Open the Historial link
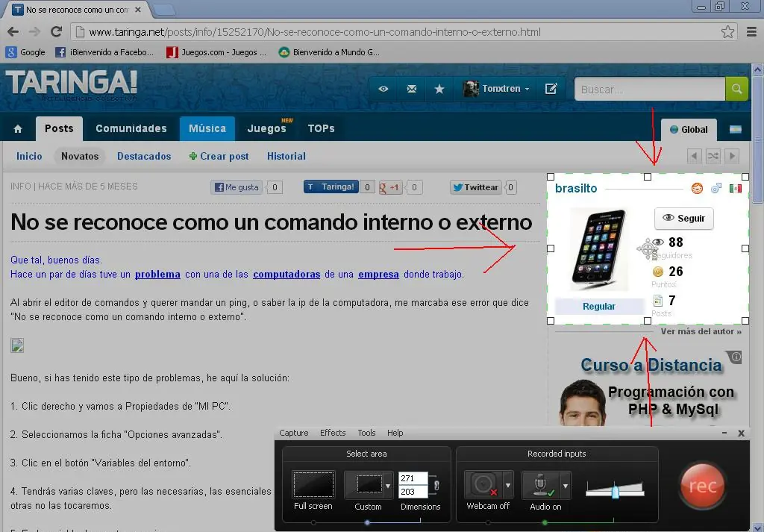The width and height of the screenshot is (764, 532). point(286,157)
